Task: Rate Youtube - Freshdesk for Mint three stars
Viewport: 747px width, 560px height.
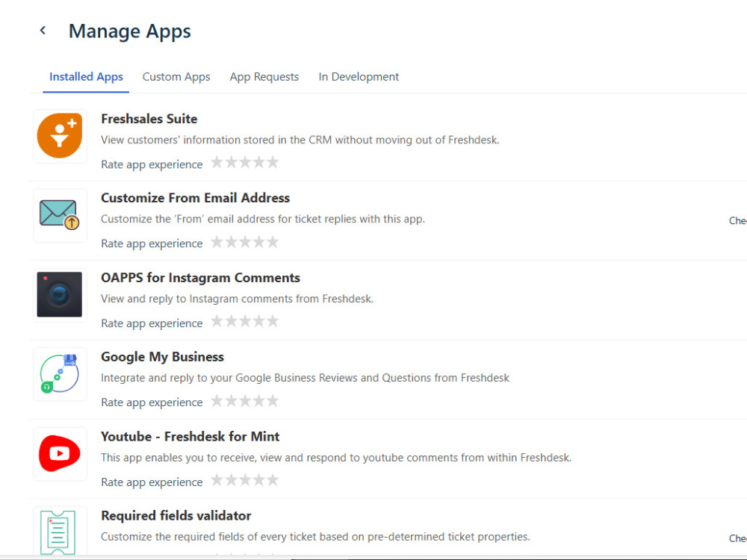Action: 245,479
